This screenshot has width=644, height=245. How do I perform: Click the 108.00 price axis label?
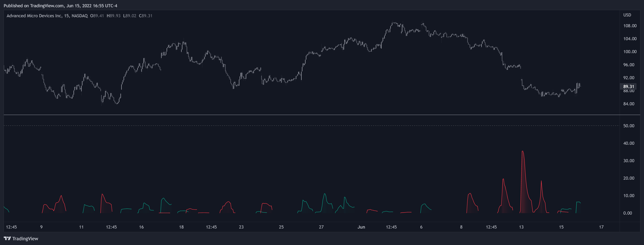pos(630,26)
